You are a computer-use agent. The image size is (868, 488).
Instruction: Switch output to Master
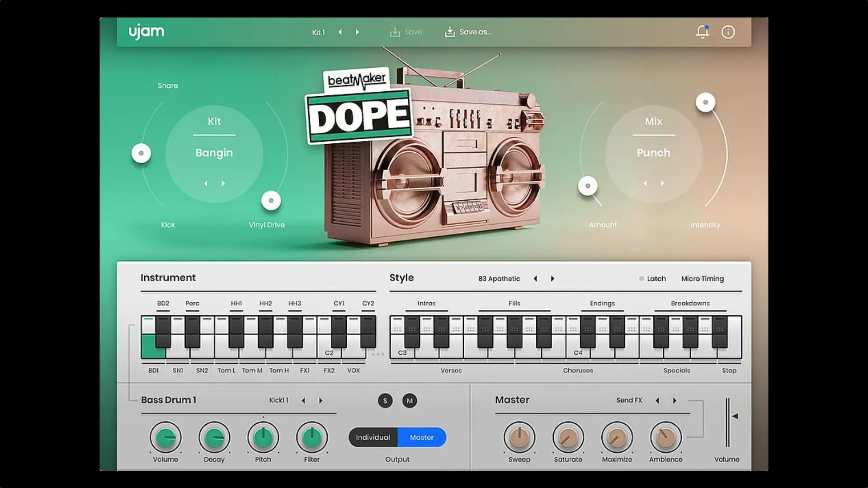click(421, 437)
